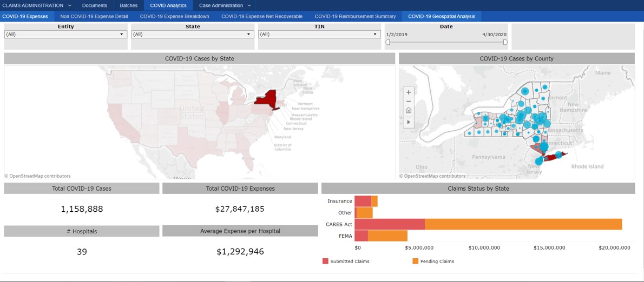This screenshot has width=644, height=282.
Task: Click the average expense value $1,292,946
Action: point(240,252)
